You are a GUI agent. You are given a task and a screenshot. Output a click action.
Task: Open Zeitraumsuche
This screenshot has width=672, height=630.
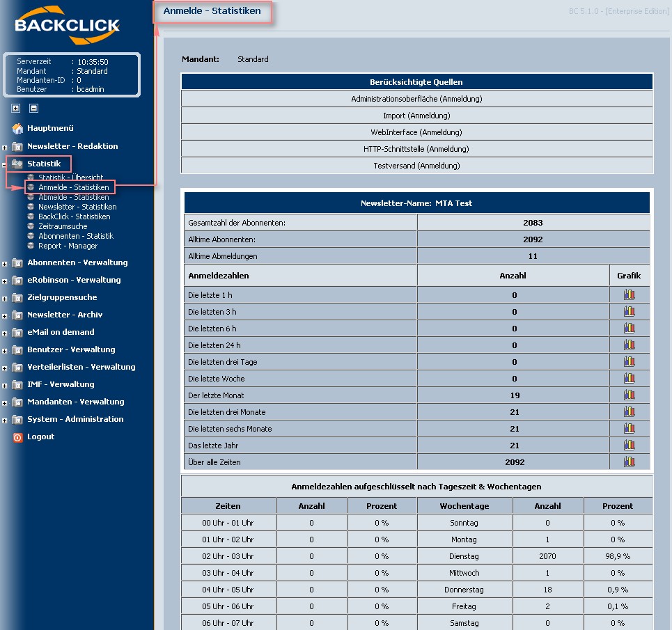pos(63,226)
